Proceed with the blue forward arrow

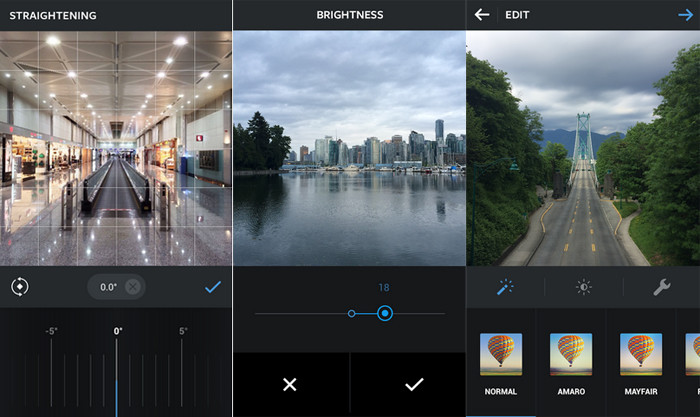coord(683,15)
